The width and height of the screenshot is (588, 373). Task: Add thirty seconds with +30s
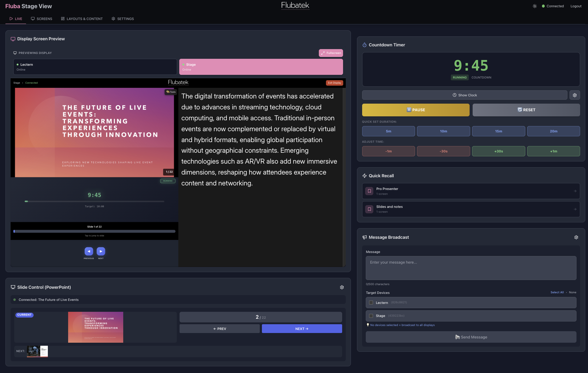[x=498, y=151]
